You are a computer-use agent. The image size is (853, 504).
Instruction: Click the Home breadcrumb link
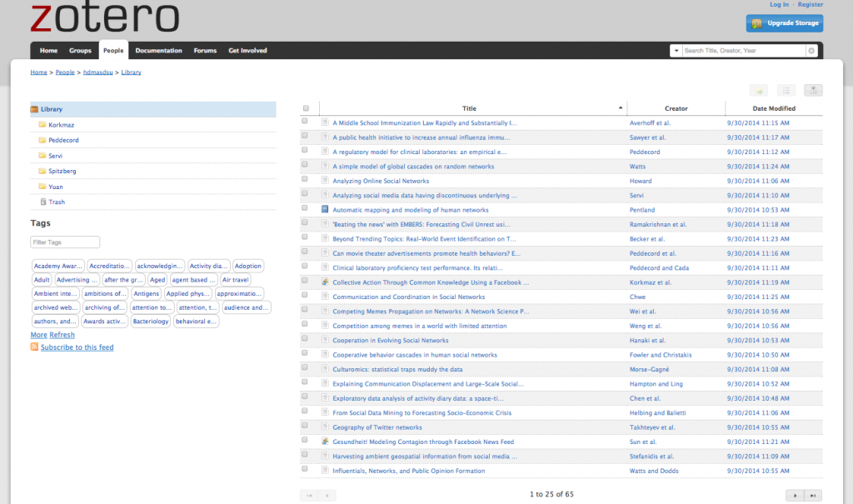click(x=38, y=72)
